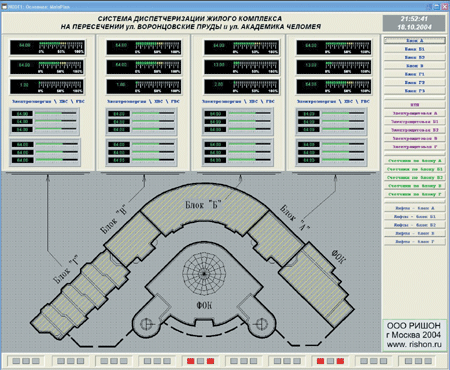Open the Блок В screen button
Image resolution: width=450 pixels, height=370 pixels.
click(x=414, y=66)
